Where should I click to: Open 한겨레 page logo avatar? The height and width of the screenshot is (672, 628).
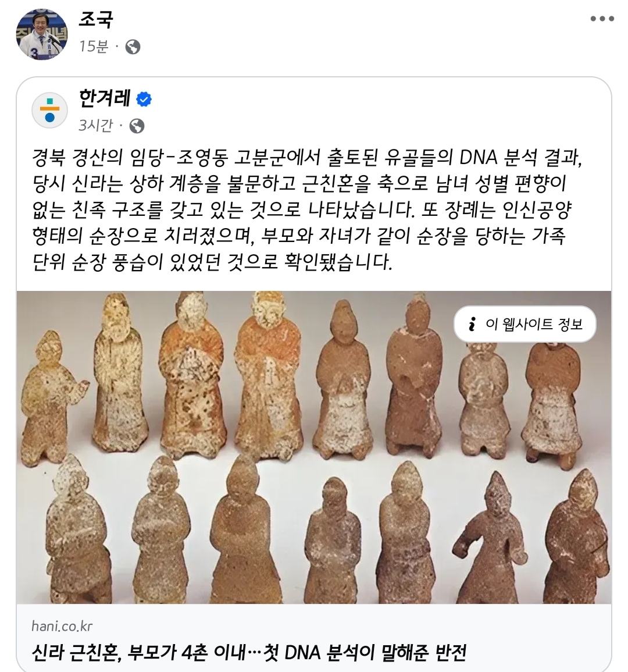[x=49, y=110]
